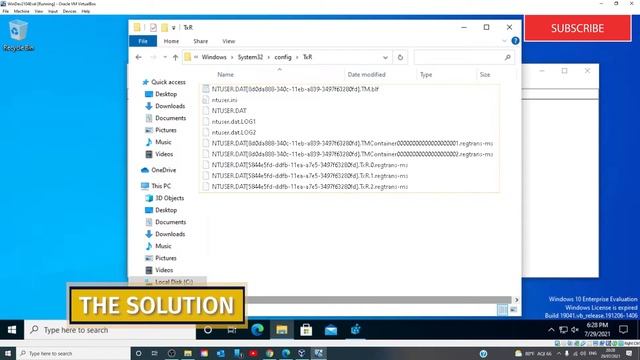Sort files by the Name column
This screenshot has width=640, height=360.
225,75
